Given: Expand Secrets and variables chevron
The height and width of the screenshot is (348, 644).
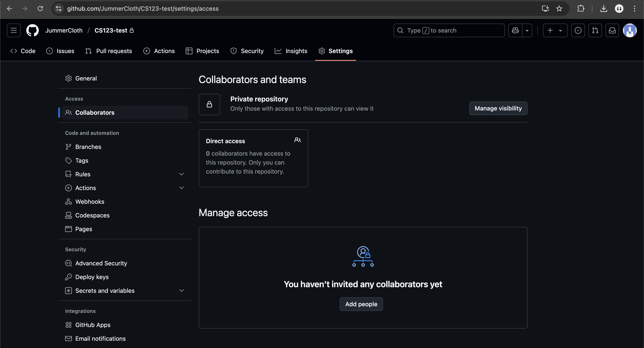Looking at the screenshot, I should pyautogui.click(x=182, y=290).
